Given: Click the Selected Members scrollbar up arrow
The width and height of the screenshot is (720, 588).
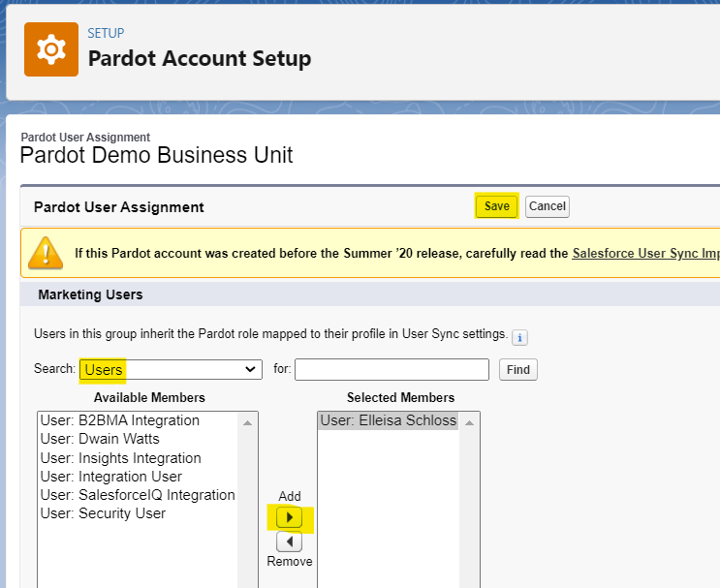Looking at the screenshot, I should [469, 422].
